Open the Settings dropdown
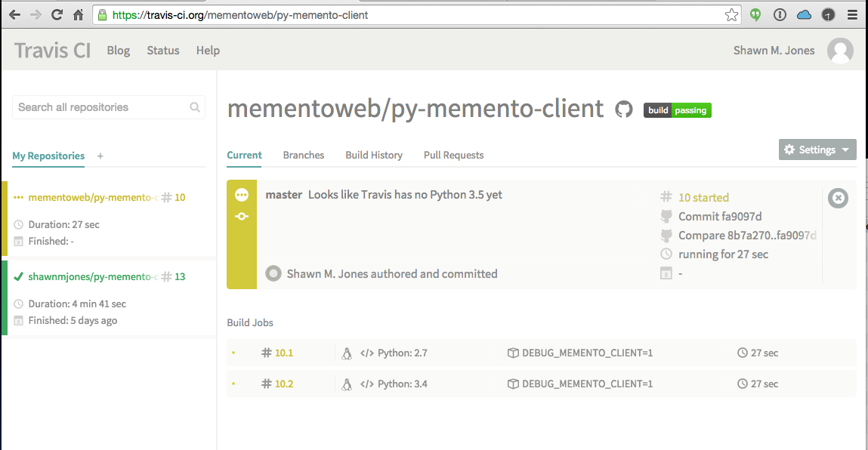 [817, 149]
